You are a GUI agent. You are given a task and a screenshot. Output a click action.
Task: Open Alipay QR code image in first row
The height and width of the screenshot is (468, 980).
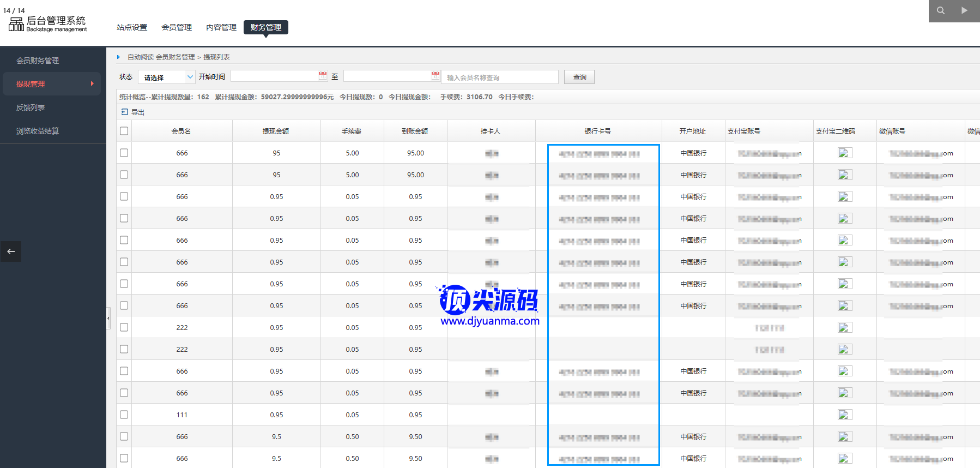coord(844,153)
